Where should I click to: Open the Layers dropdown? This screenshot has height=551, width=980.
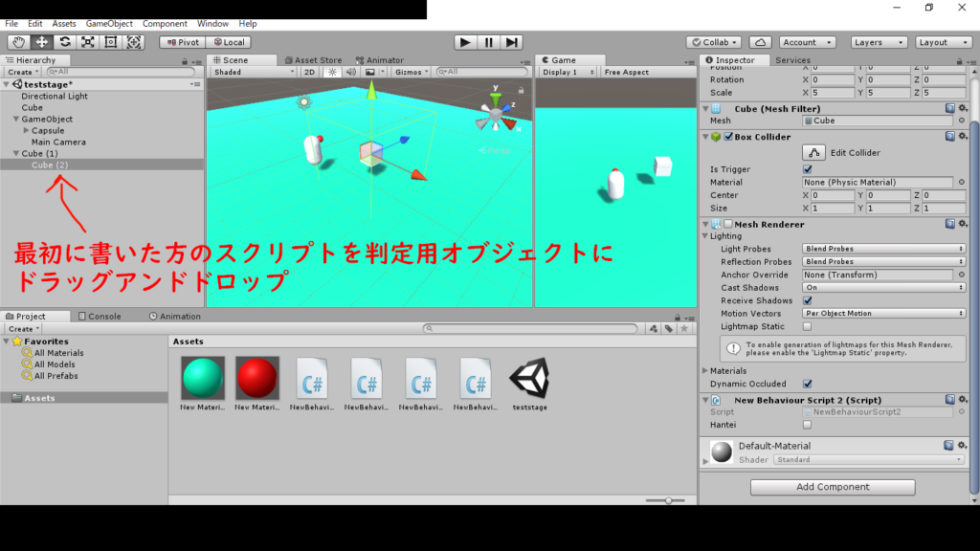[x=879, y=42]
